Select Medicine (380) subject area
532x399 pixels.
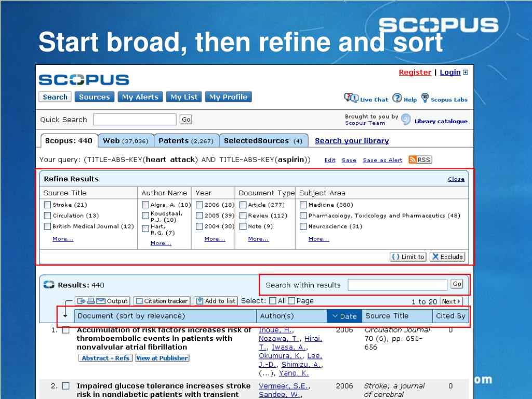[x=303, y=205]
